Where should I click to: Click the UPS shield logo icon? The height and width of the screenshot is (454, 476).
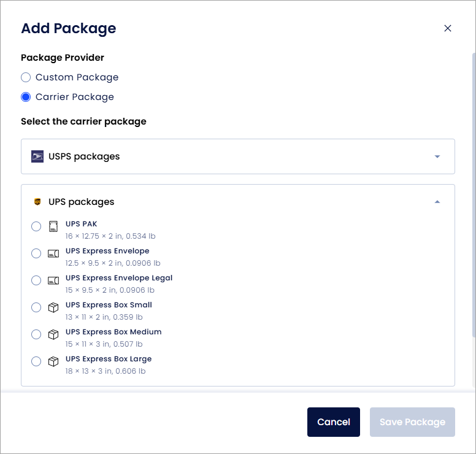click(x=37, y=202)
